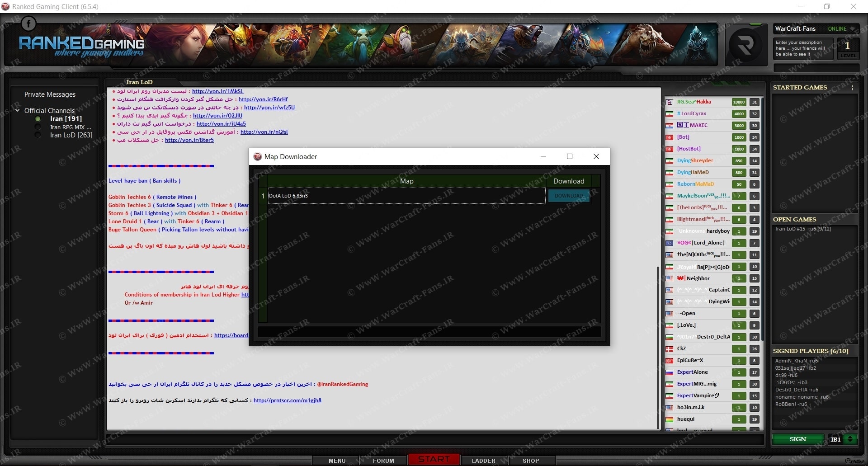Switch to the Iran LoD chat tab

point(139,82)
